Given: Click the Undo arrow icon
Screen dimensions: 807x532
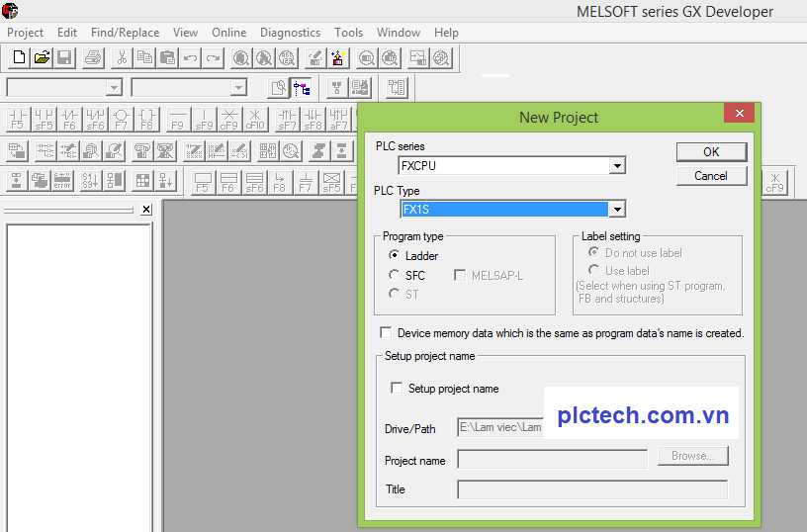Looking at the screenshot, I should pyautogui.click(x=190, y=57).
